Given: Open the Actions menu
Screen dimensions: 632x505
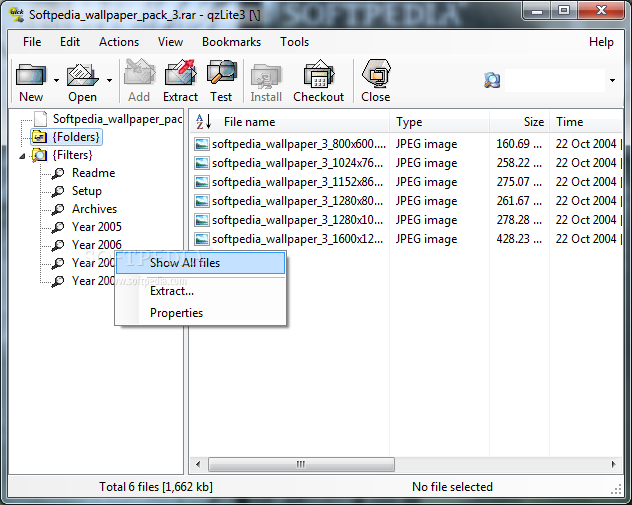Looking at the screenshot, I should pos(119,42).
